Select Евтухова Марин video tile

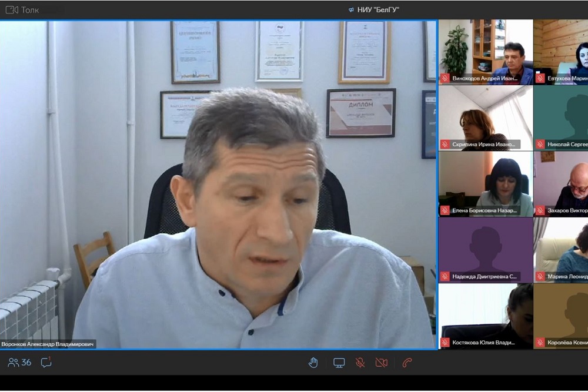point(561,52)
